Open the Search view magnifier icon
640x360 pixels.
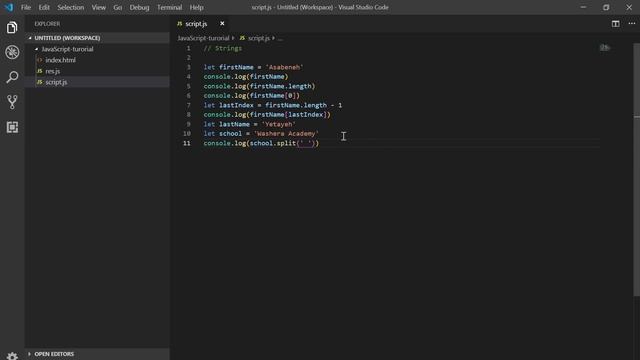12,77
